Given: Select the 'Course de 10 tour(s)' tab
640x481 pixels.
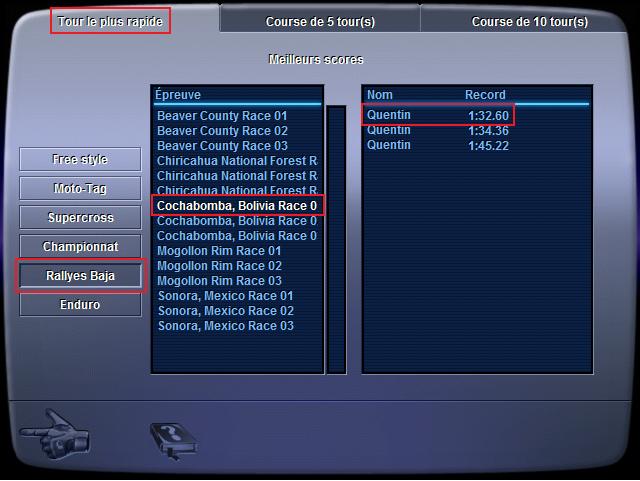Looking at the screenshot, I should coord(529,21).
